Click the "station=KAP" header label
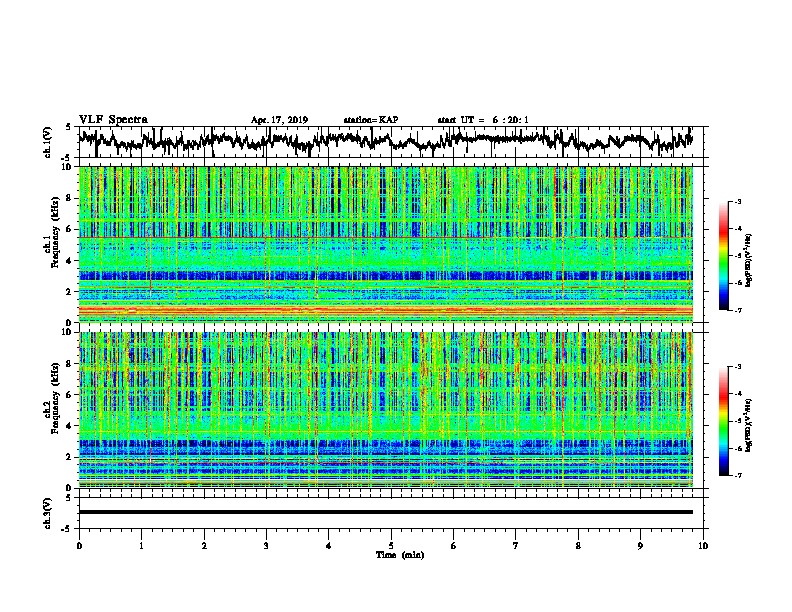The image size is (792, 612). [x=371, y=120]
